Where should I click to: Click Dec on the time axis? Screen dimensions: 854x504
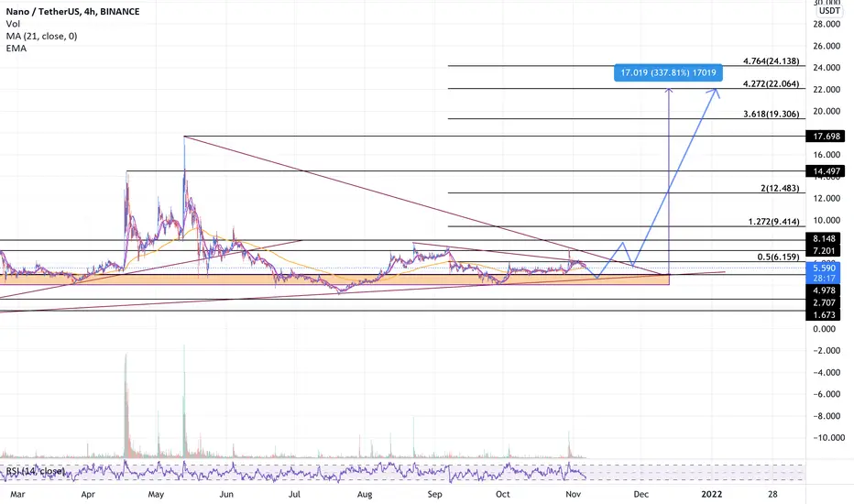[x=641, y=494]
